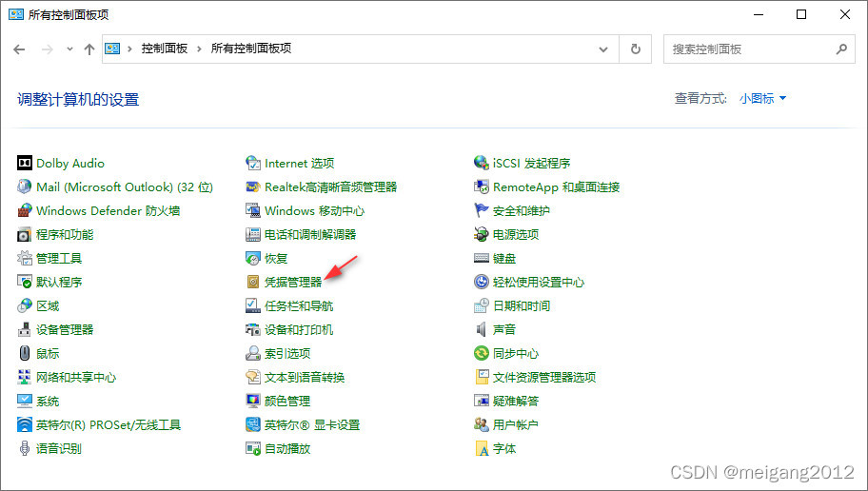Viewport: 868px width, 491px height.
Task: Click the 管理工具 gear icon
Action: [x=25, y=258]
